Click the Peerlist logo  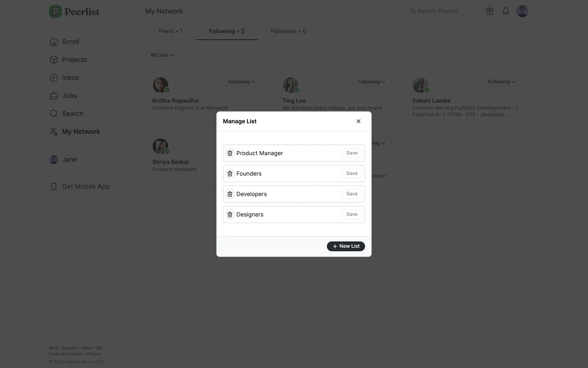[74, 12]
